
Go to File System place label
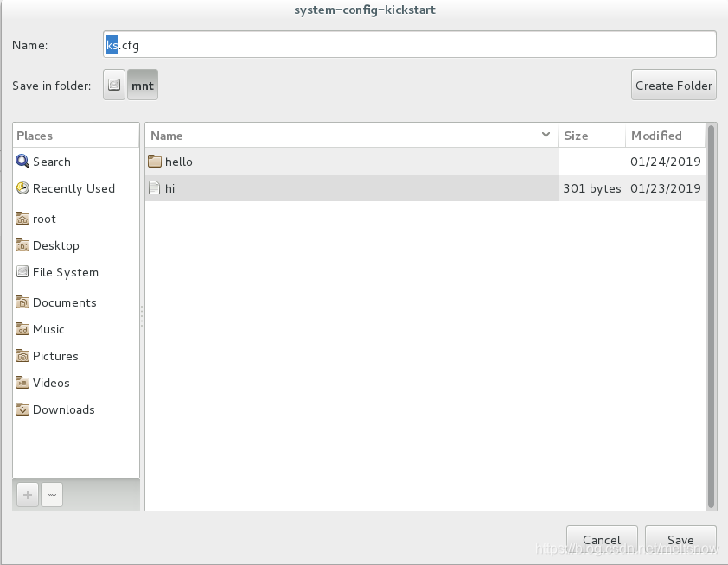coord(66,272)
